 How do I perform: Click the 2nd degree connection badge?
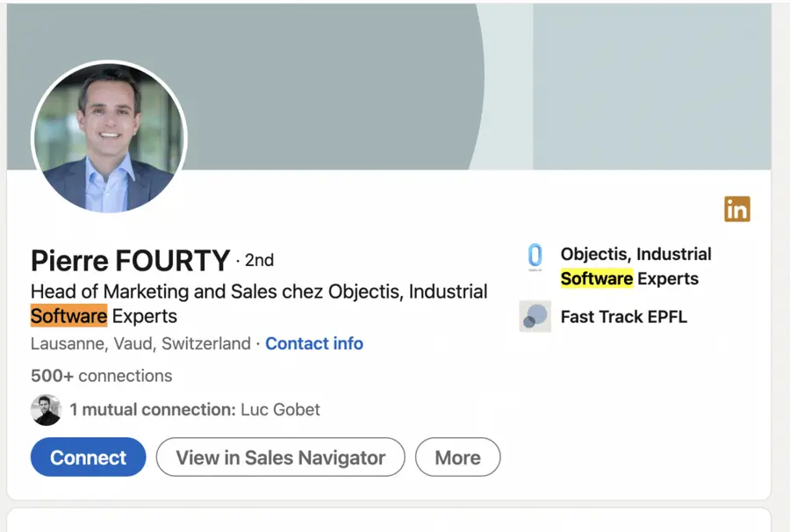point(259,260)
